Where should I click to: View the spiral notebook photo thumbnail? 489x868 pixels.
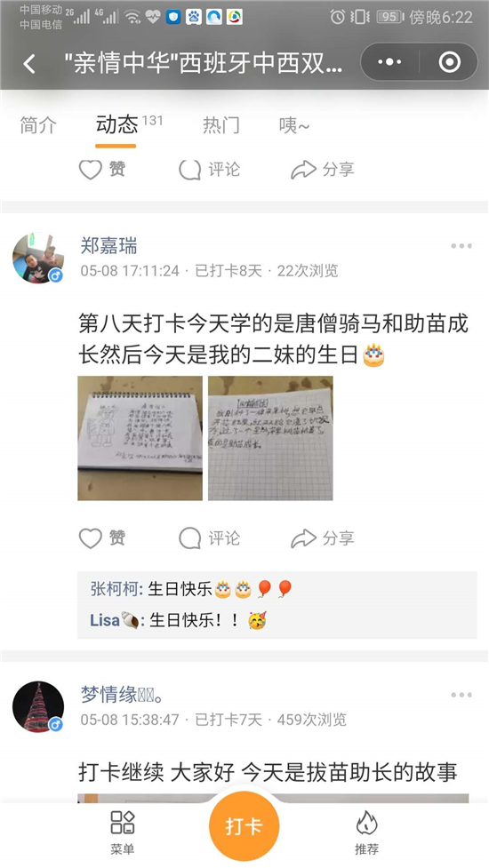[140, 438]
